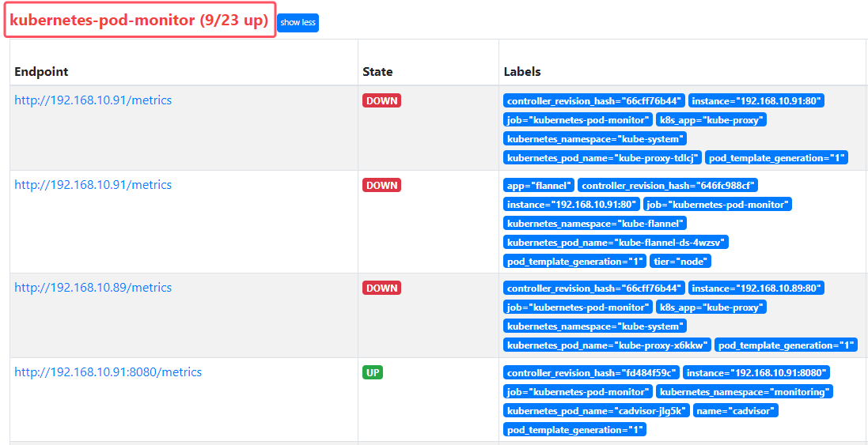The image size is (868, 445).
Task: Select pod_template_generation="1" label in cadvisor row
Action: (x=574, y=429)
